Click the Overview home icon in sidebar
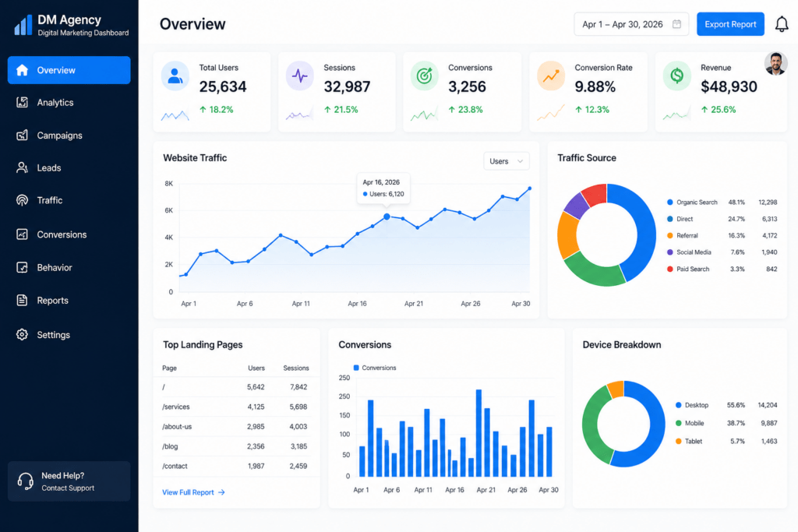 [22, 70]
